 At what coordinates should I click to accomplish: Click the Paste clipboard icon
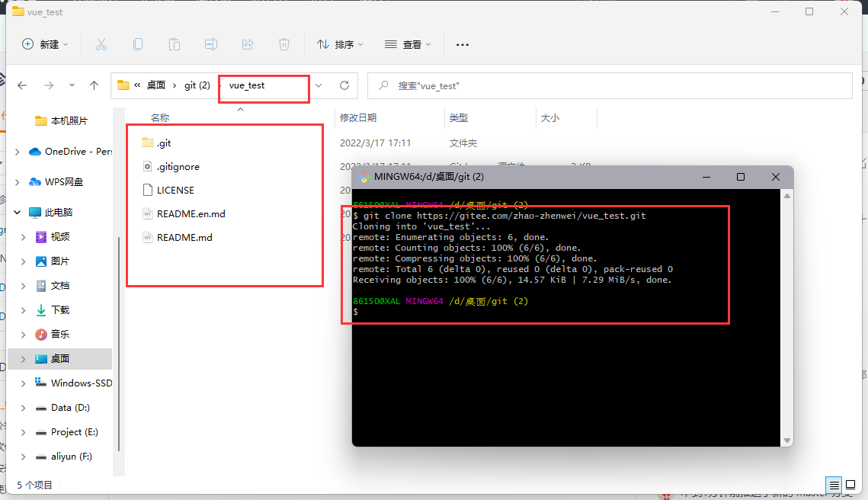pos(175,44)
